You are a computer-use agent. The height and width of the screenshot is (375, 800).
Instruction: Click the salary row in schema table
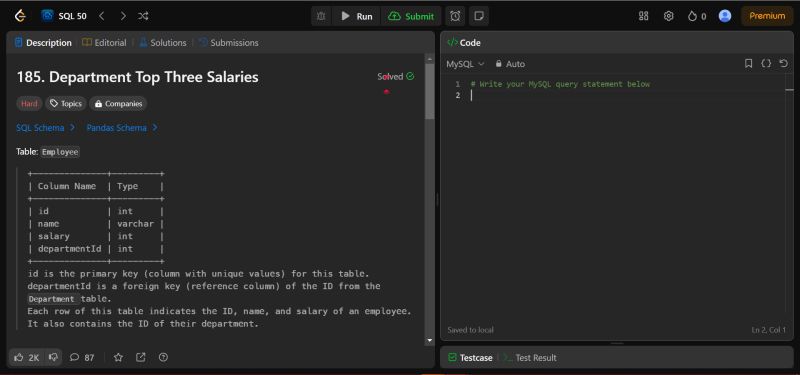pos(96,236)
